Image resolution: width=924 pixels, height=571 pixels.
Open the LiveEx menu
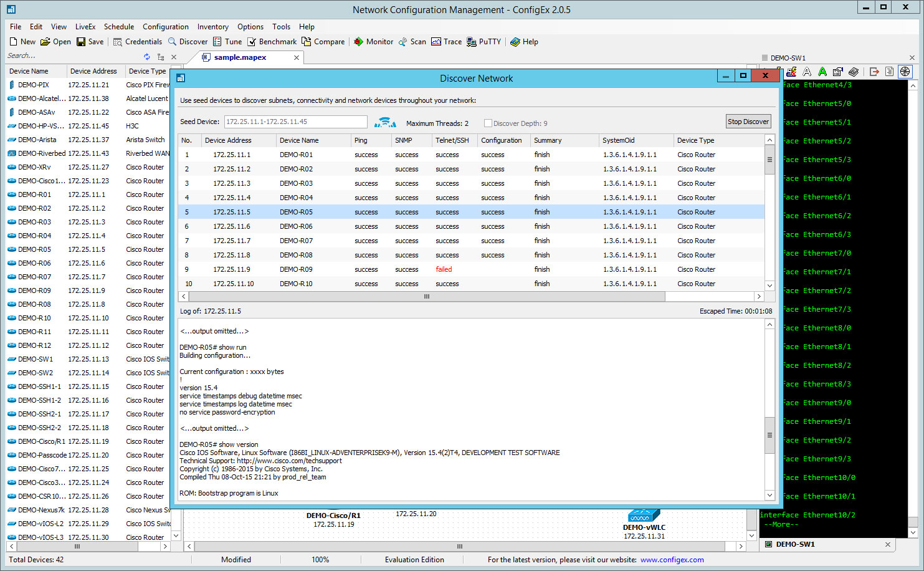pos(85,27)
